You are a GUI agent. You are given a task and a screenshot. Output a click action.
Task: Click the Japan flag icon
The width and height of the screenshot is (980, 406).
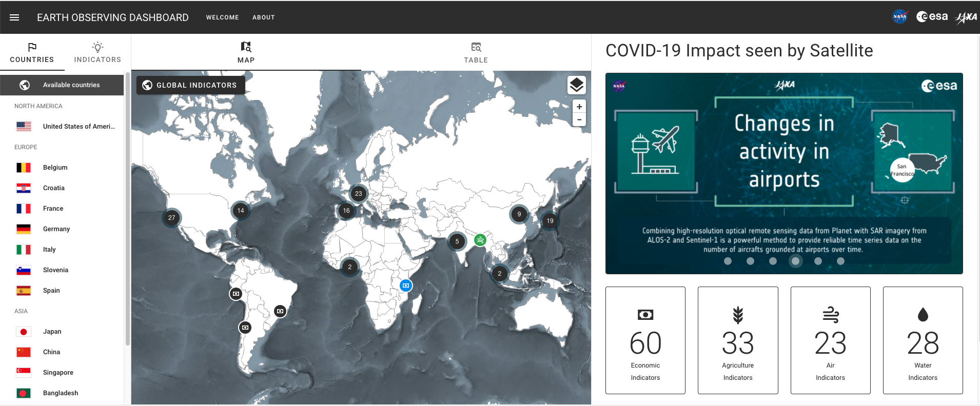24,332
